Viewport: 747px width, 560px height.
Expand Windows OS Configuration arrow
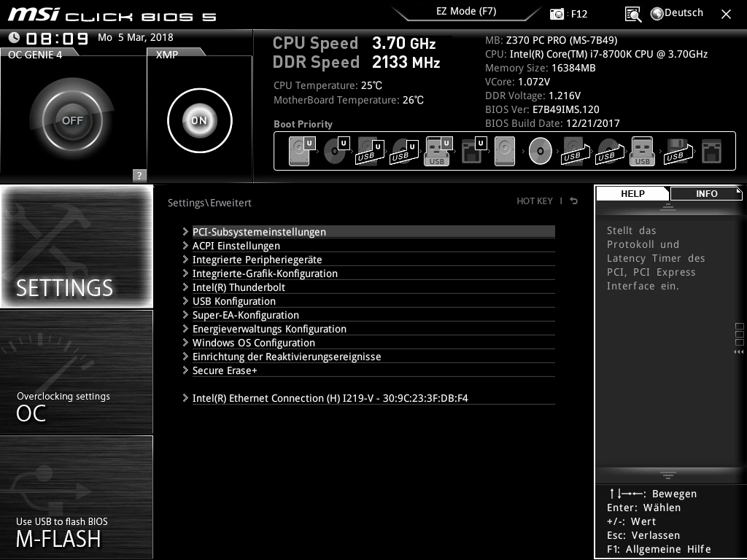(185, 342)
